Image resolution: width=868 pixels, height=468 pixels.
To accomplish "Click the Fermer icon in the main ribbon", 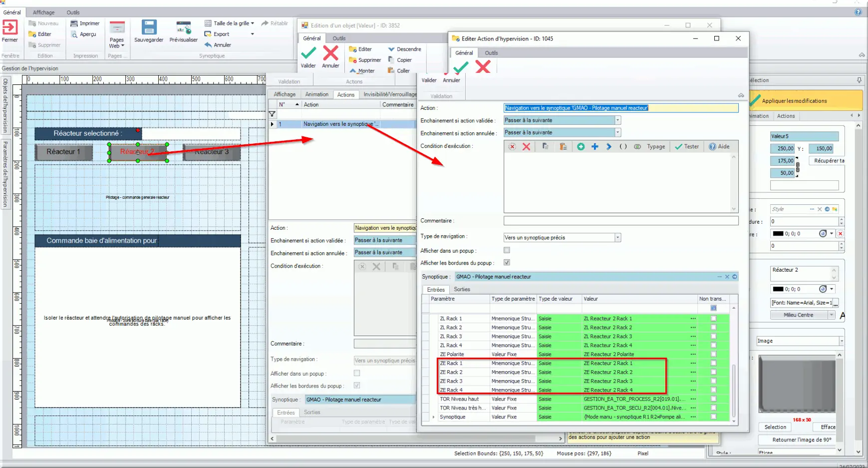I will click(x=10, y=27).
